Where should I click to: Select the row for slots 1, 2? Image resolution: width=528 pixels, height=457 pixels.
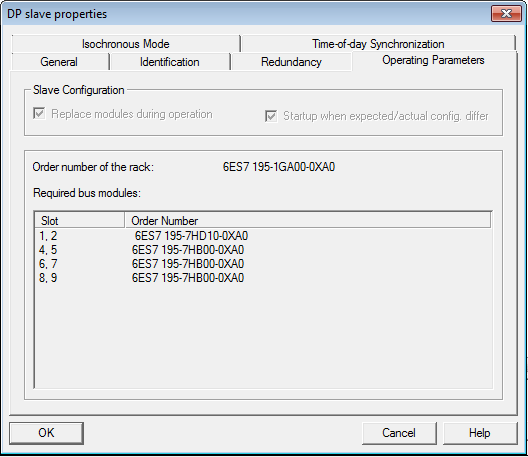[x=263, y=236]
